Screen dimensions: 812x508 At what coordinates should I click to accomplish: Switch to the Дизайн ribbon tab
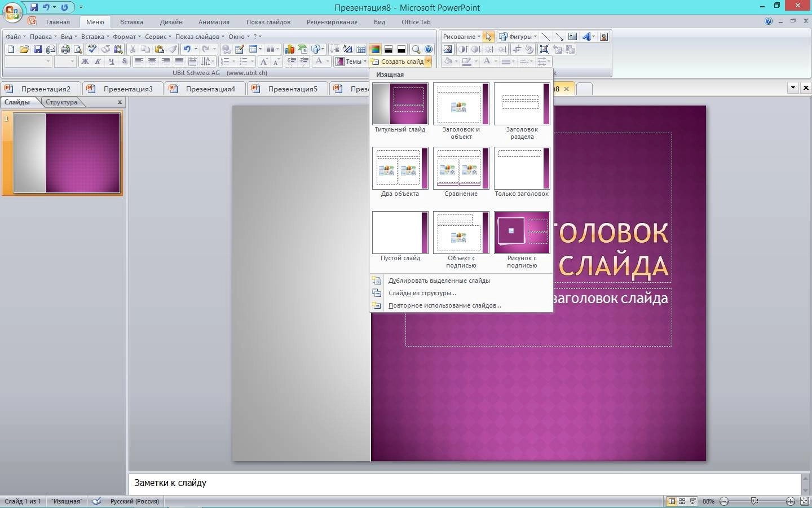pos(171,22)
